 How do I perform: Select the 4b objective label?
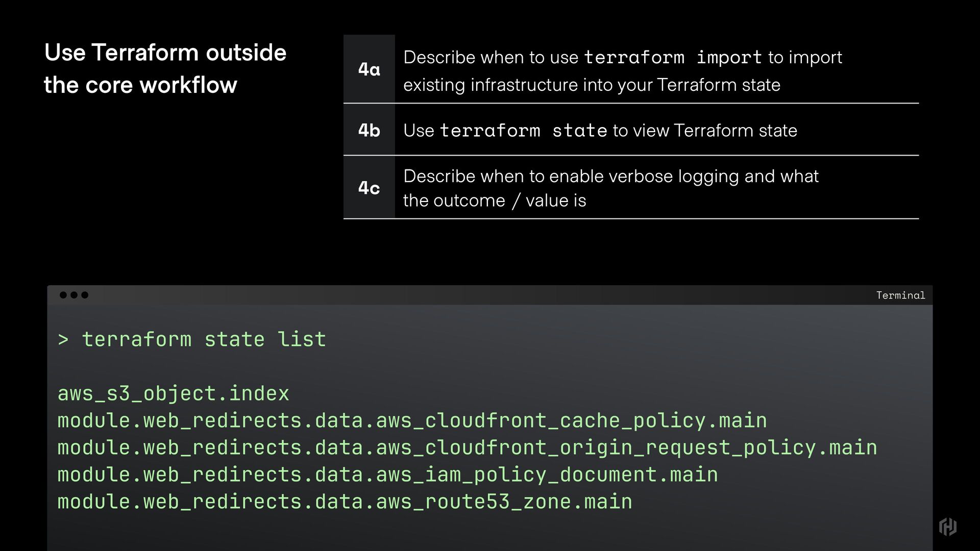[369, 130]
